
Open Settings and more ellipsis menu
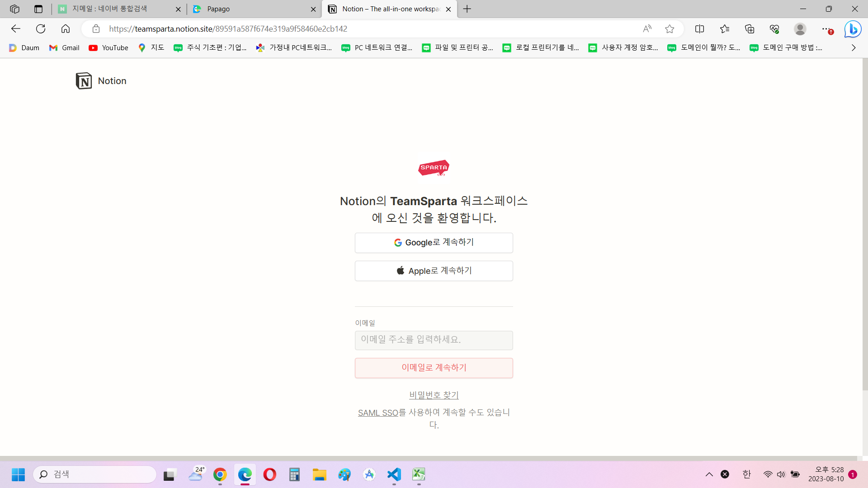coord(826,29)
